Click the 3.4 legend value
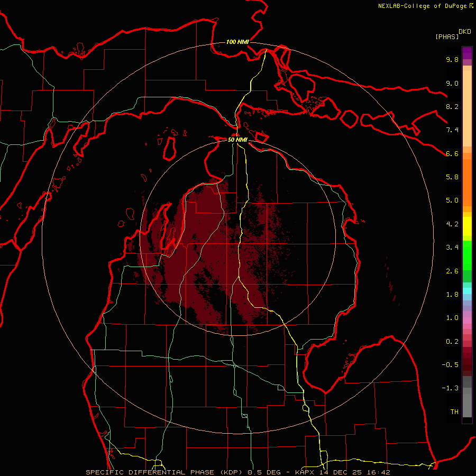This screenshot has width=476, height=476. pyautogui.click(x=452, y=248)
